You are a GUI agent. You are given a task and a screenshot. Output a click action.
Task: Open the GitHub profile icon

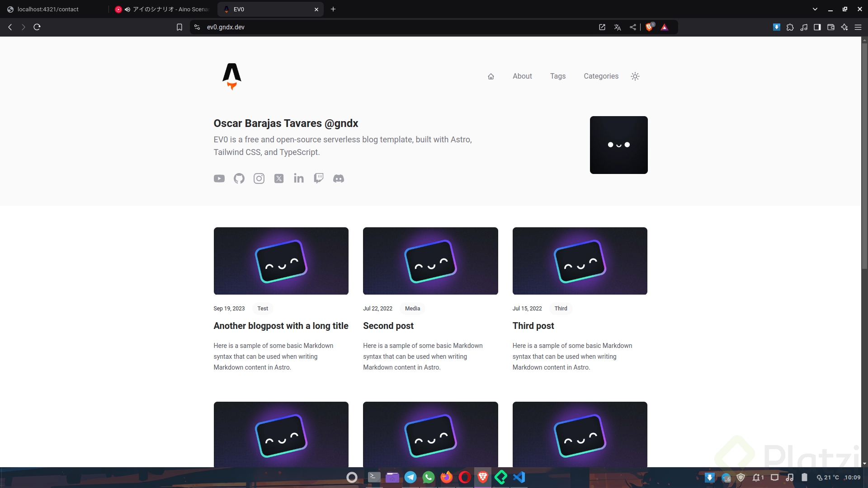[239, 178]
